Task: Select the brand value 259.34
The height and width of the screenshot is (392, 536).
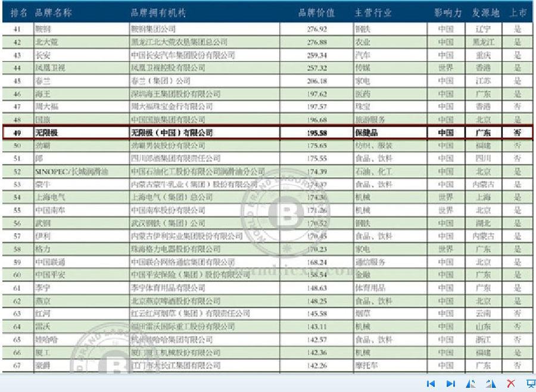Action: point(317,55)
